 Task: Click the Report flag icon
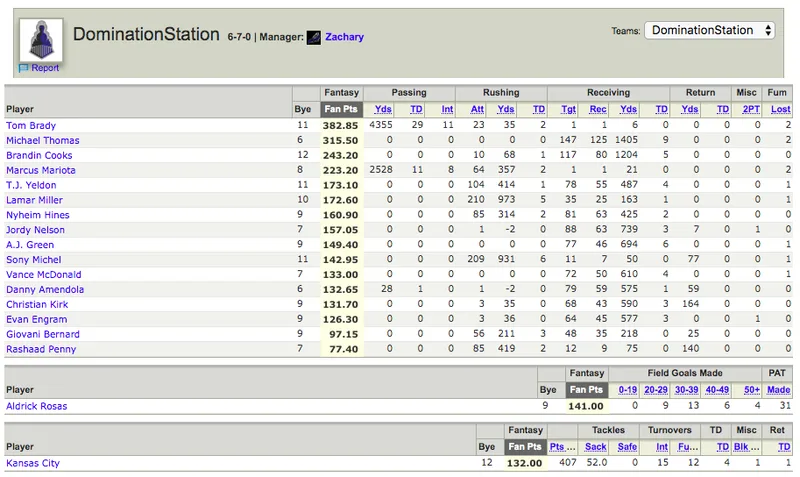[23, 68]
